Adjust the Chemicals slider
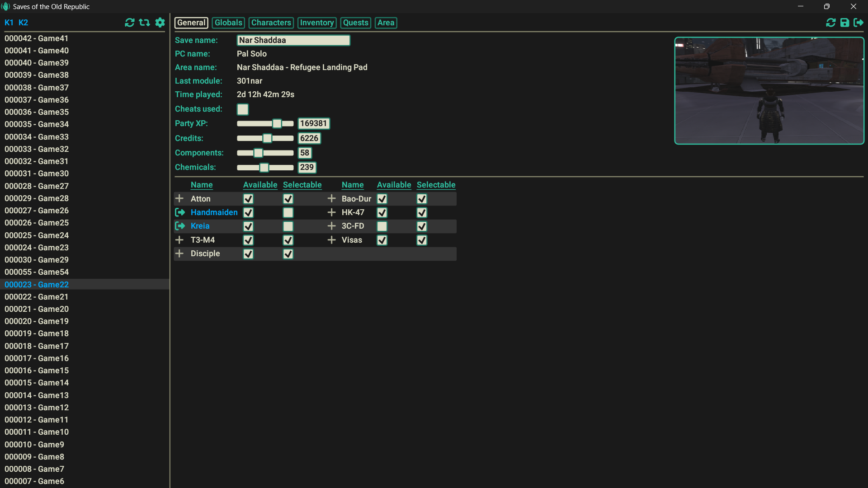This screenshot has height=488, width=868. [265, 168]
